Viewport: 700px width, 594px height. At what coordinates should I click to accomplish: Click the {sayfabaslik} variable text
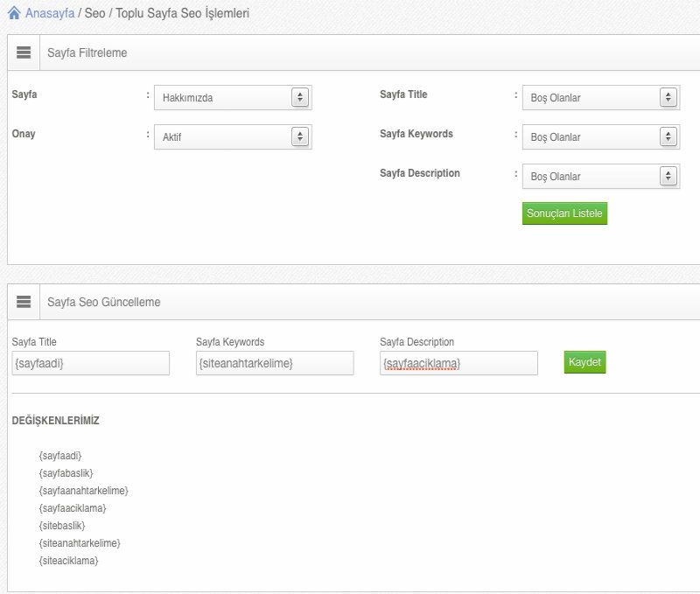66,473
